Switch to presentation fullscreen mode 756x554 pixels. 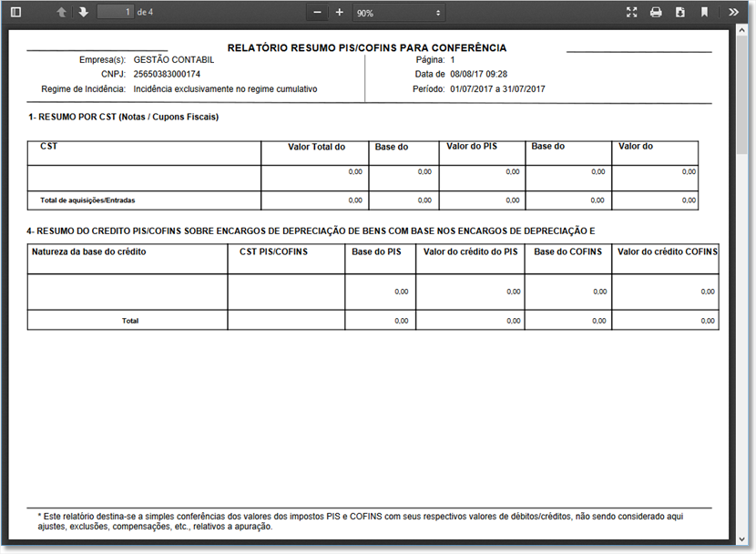point(631,13)
